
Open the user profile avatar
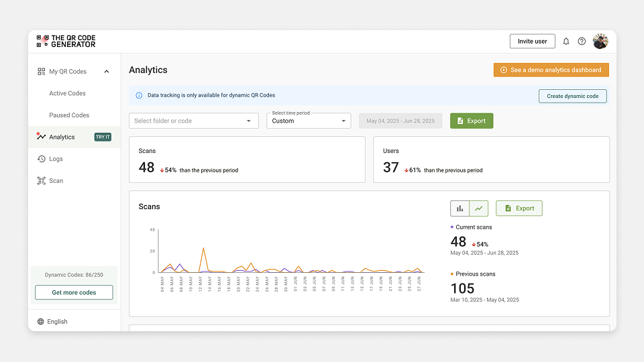pyautogui.click(x=600, y=42)
